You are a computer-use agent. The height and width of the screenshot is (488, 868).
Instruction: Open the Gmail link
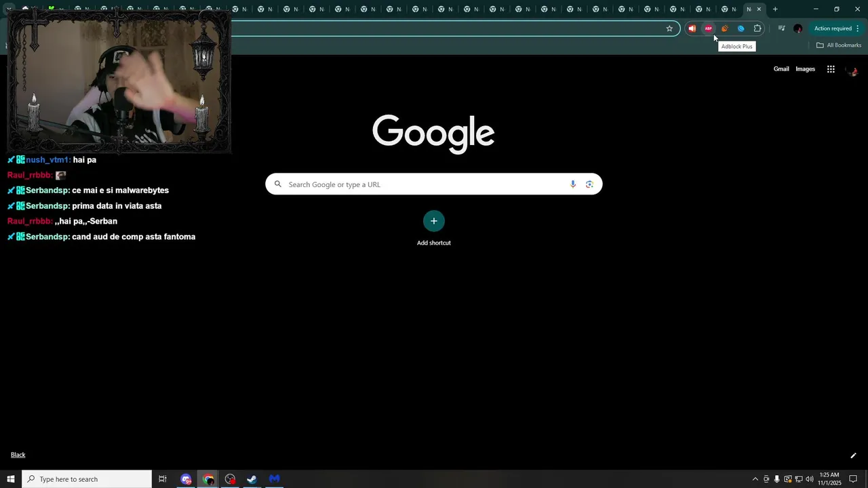(781, 69)
